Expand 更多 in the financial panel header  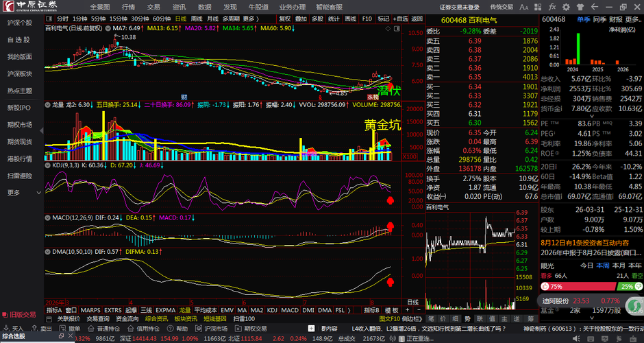click(x=633, y=19)
